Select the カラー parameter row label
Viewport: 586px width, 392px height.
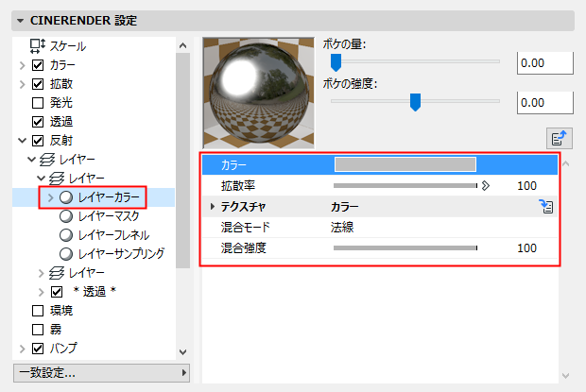tap(233, 164)
